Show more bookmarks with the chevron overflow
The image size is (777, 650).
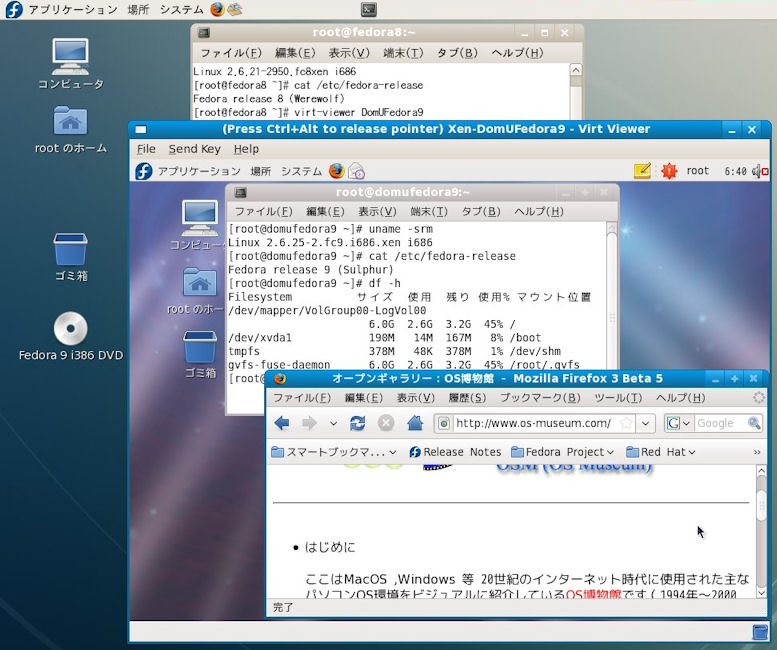click(x=757, y=452)
